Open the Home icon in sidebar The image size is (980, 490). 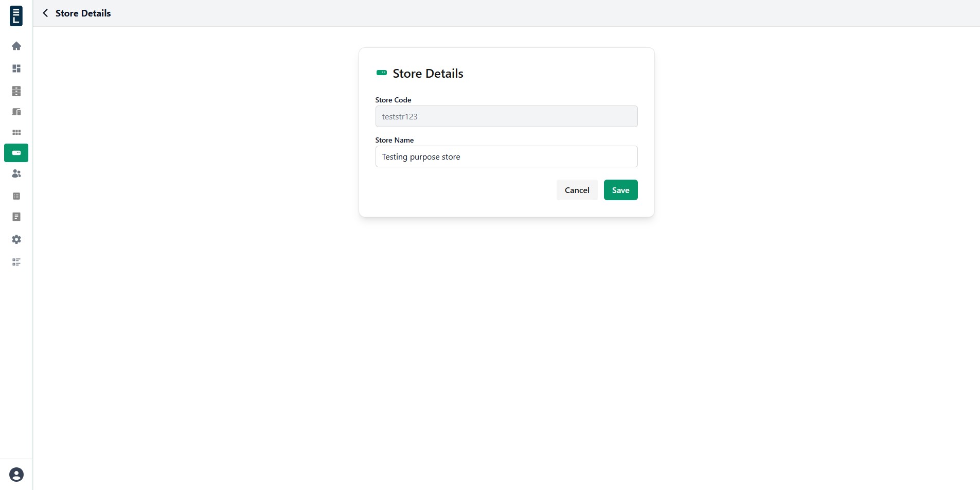pyautogui.click(x=16, y=46)
